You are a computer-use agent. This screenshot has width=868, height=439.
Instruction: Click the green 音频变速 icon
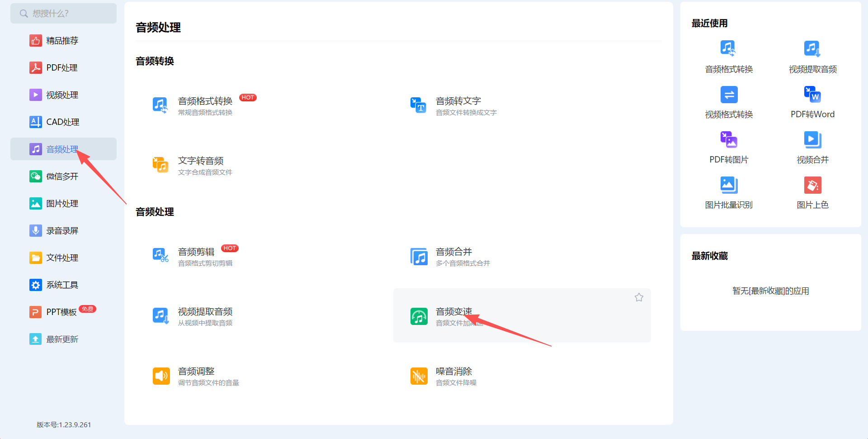pyautogui.click(x=419, y=316)
